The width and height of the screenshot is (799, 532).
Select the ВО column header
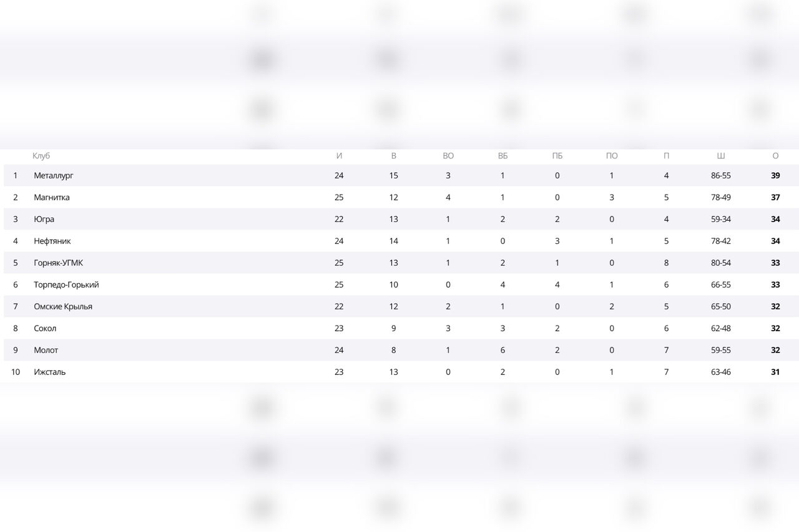[448, 156]
